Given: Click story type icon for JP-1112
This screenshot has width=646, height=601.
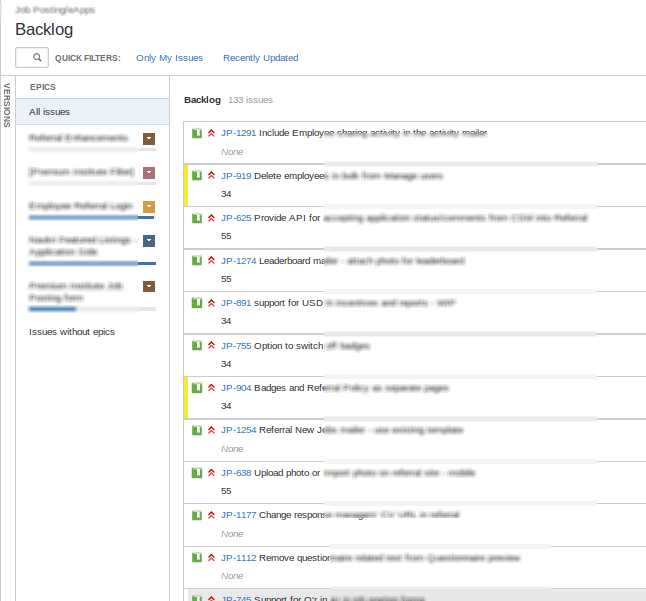Looking at the screenshot, I should (x=197, y=557).
